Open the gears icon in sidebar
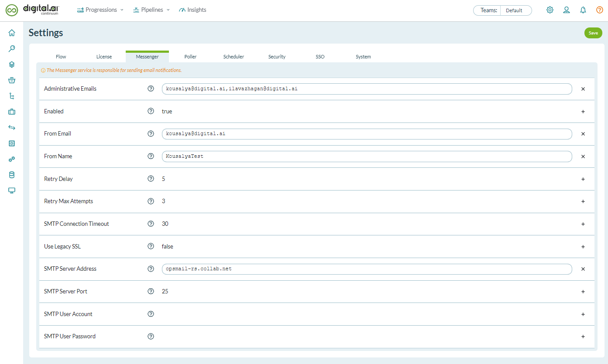The width and height of the screenshot is (608, 364). pyautogui.click(x=12, y=159)
